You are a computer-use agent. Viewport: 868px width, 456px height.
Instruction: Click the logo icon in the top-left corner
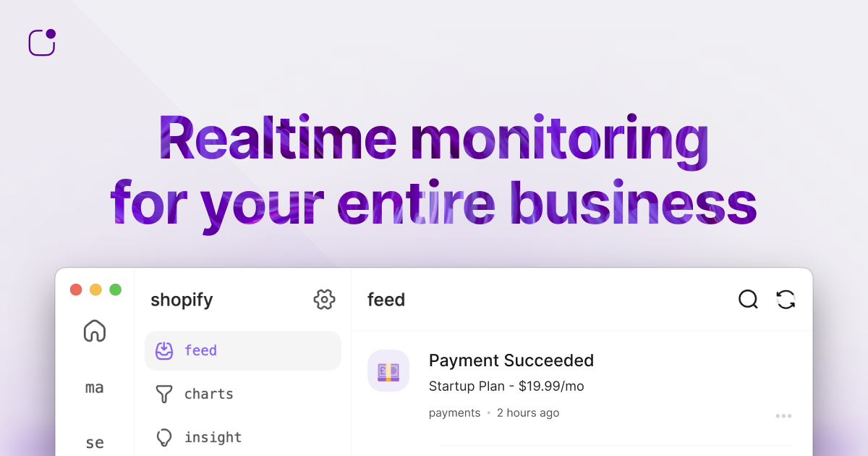(x=42, y=43)
